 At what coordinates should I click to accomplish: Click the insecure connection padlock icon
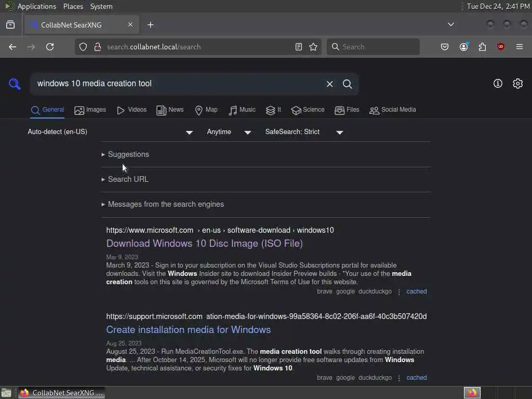98,47
